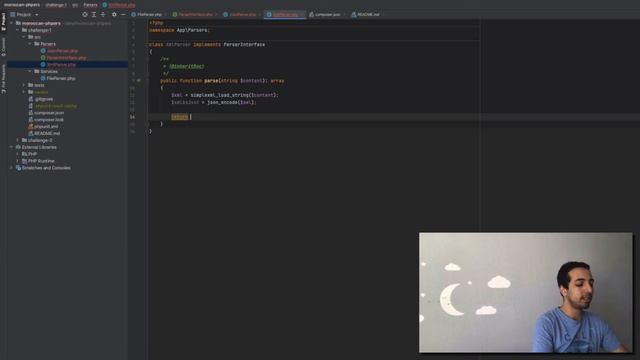Collapse the Services folder arrow
The image size is (640, 360).
point(30,71)
